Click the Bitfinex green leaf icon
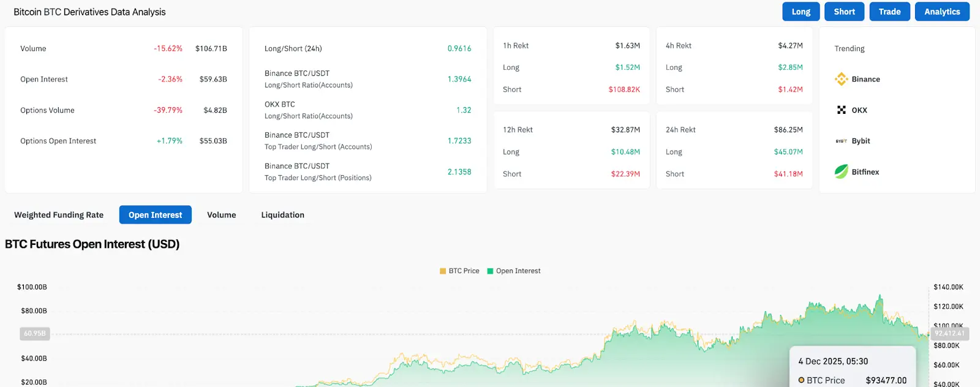 (842, 171)
